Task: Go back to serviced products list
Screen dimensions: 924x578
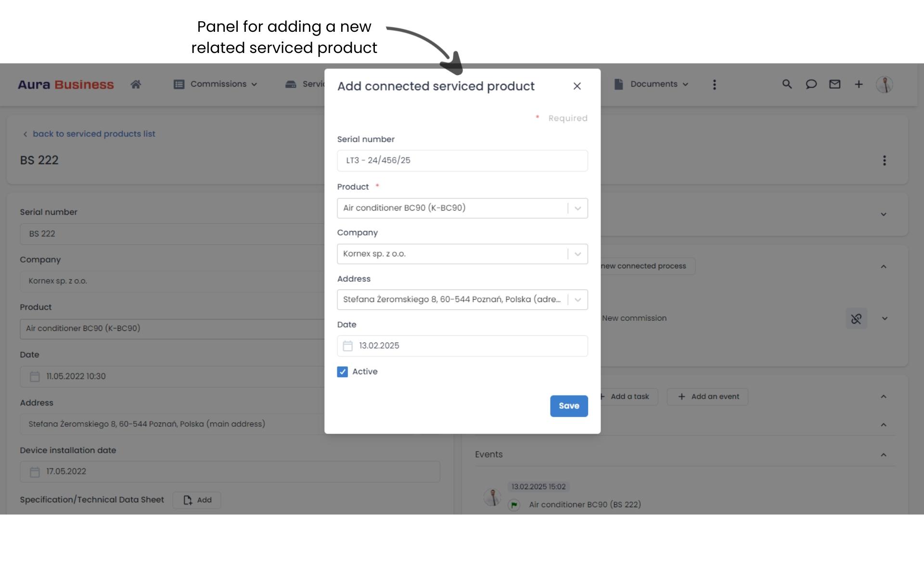Action: (93, 134)
